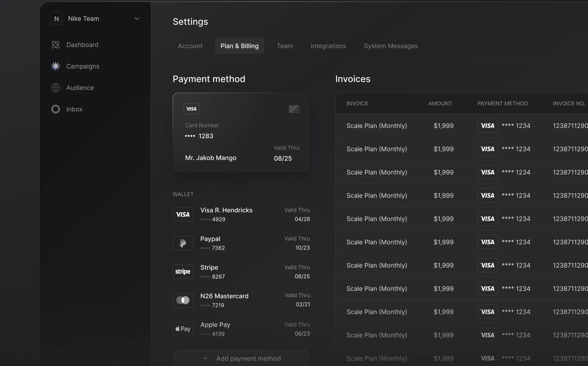Image resolution: width=588 pixels, height=366 pixels.
Task: Select the Apple Pay wallet entry name
Action: click(x=215, y=325)
